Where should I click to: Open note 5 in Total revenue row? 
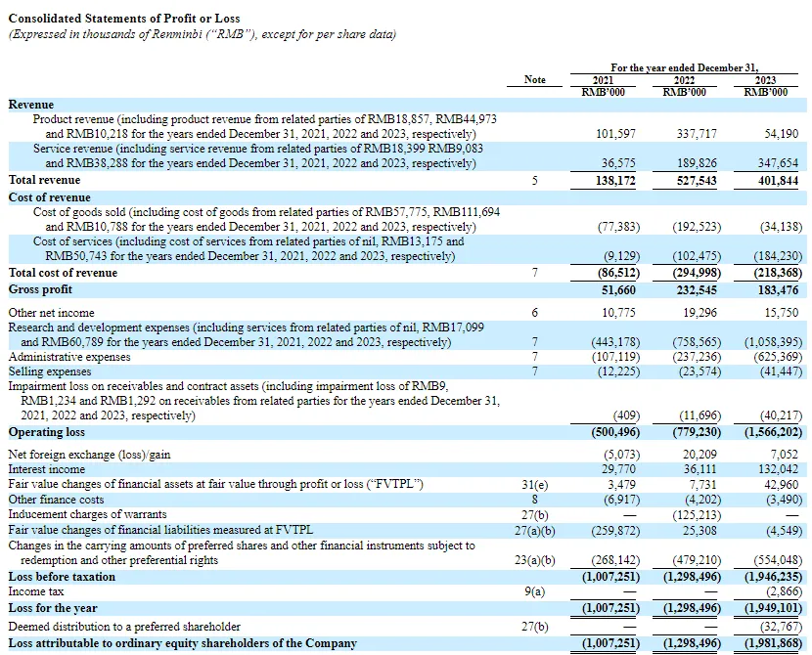coord(535,181)
